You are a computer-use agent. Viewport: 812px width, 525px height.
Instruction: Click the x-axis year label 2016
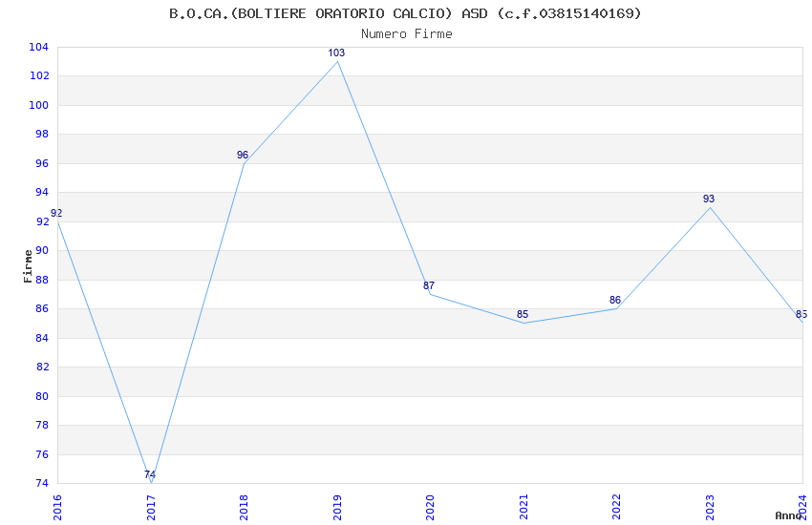pyautogui.click(x=57, y=508)
